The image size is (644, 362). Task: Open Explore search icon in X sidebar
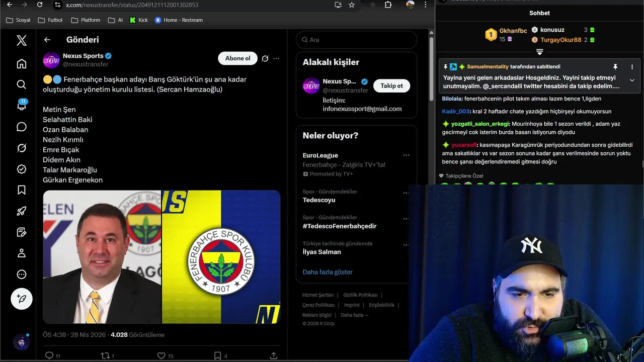22,84
